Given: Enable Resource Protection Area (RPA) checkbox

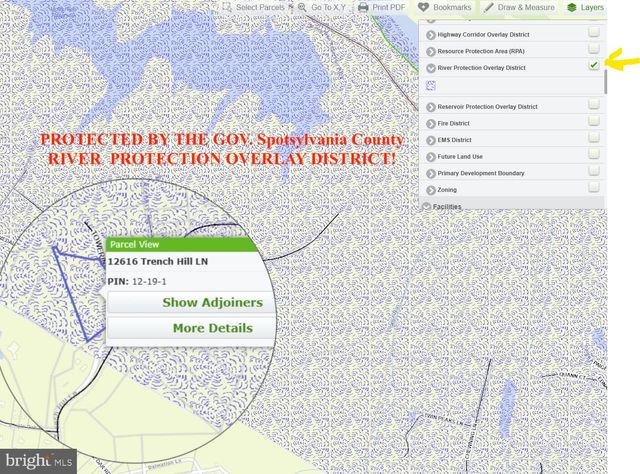Looking at the screenshot, I should pyautogui.click(x=594, y=48).
